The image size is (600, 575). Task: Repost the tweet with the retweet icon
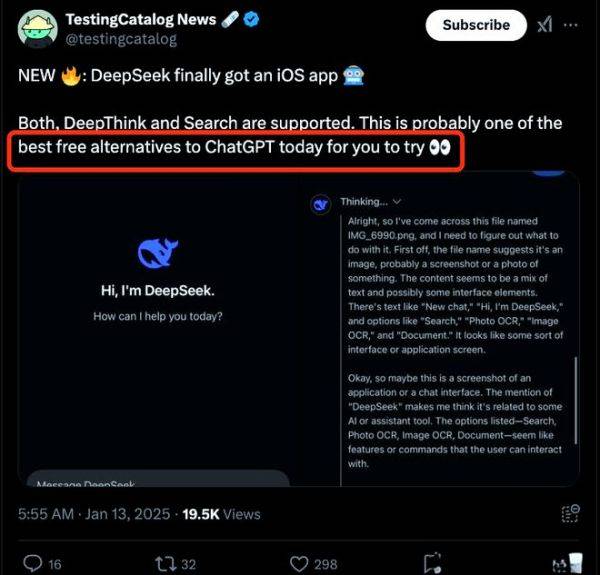coord(166,564)
